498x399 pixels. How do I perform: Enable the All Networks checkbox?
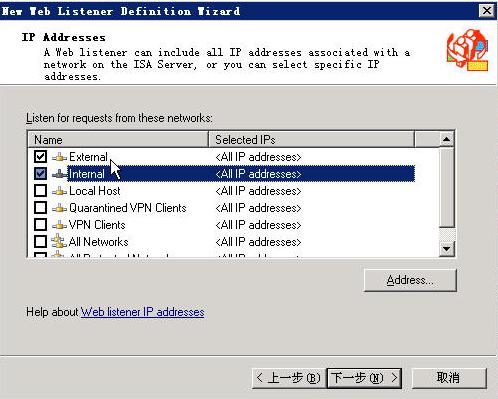pos(40,241)
